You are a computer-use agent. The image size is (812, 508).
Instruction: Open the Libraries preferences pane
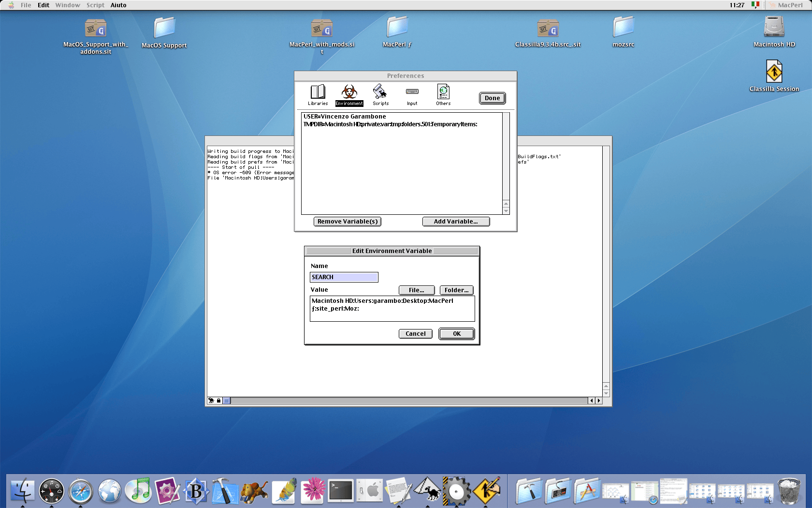pyautogui.click(x=318, y=95)
